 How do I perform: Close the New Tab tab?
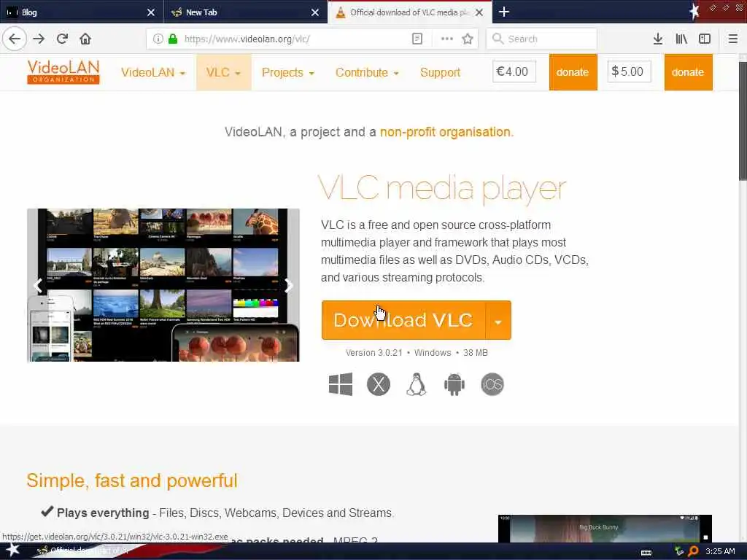315,12
